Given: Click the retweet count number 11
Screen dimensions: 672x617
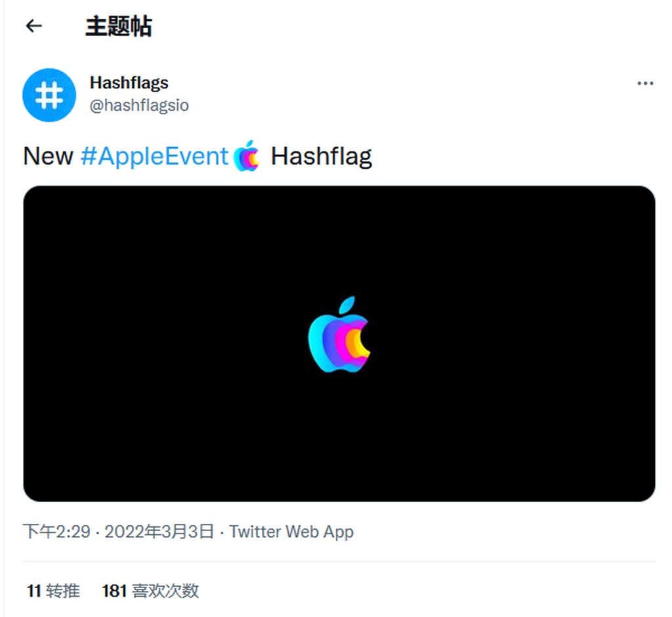Looking at the screenshot, I should tap(34, 591).
